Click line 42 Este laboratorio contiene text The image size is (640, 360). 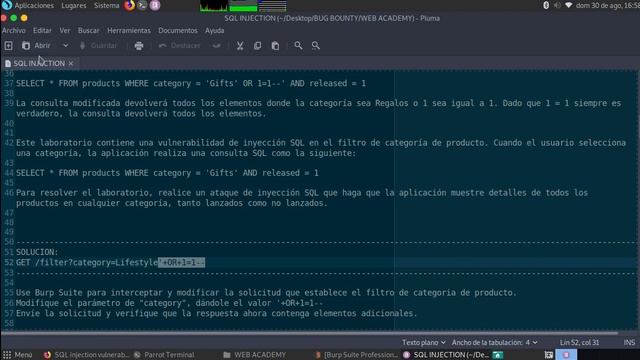tap(321, 148)
